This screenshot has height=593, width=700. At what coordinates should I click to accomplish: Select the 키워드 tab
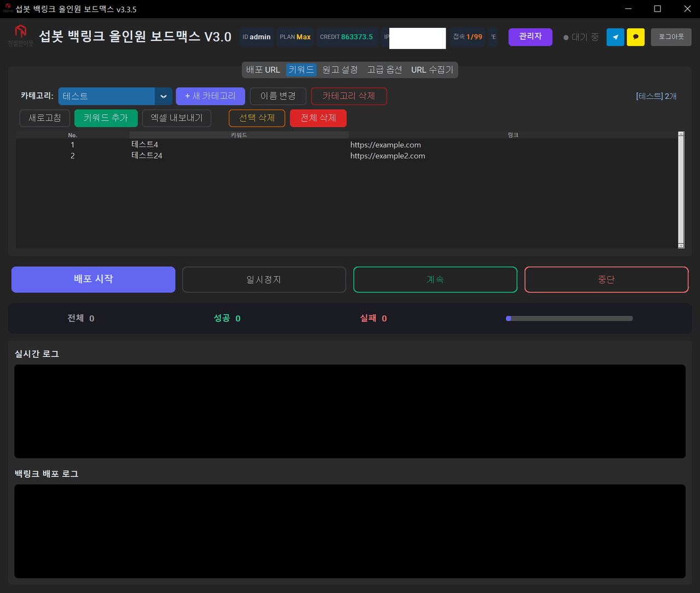301,69
